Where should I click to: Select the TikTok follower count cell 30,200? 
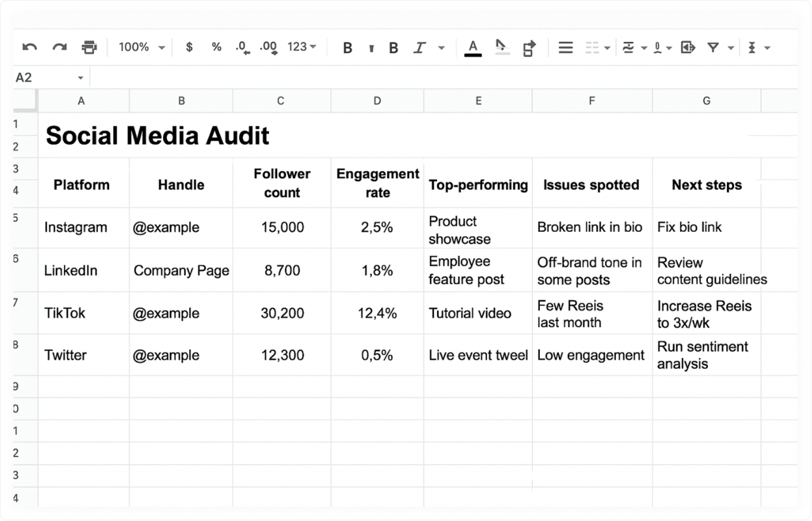point(282,313)
